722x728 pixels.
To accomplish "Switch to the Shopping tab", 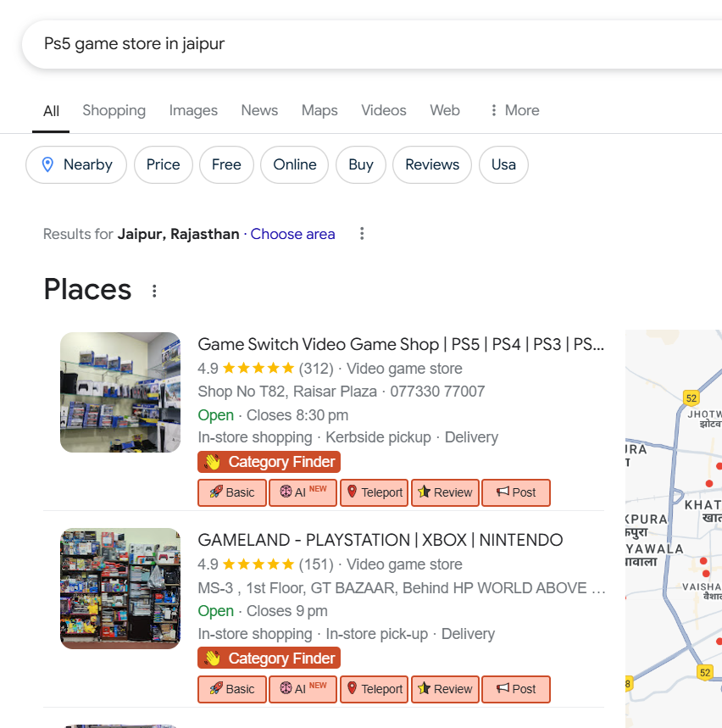I will click(114, 110).
